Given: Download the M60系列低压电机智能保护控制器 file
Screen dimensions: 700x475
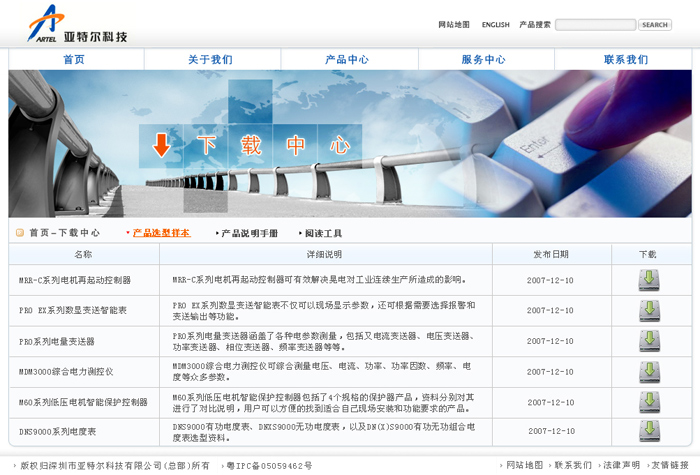Looking at the screenshot, I should 649,402.
